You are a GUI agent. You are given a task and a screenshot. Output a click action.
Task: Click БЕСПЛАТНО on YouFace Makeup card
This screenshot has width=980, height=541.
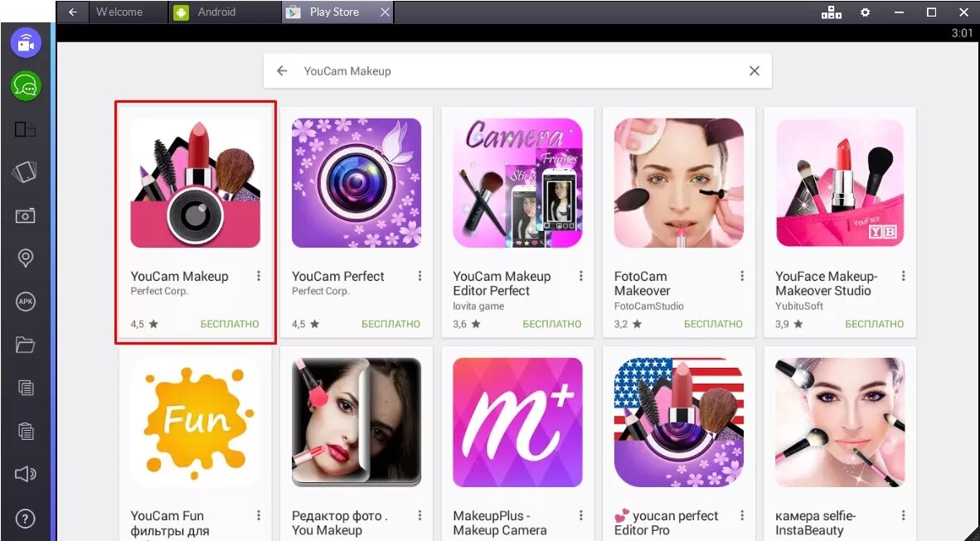tap(875, 324)
